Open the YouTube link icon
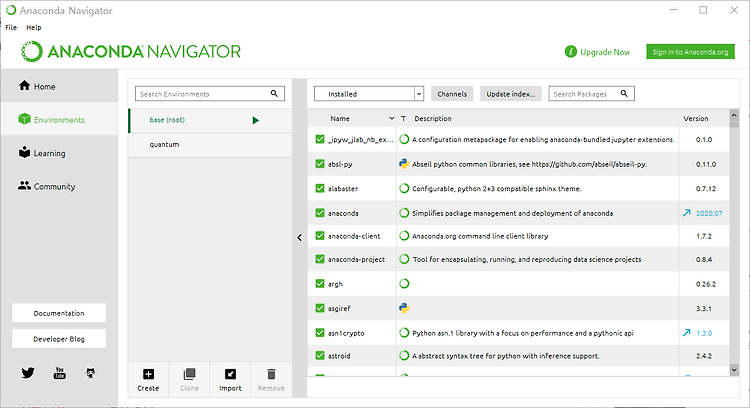The width and height of the screenshot is (750, 408). [59, 373]
